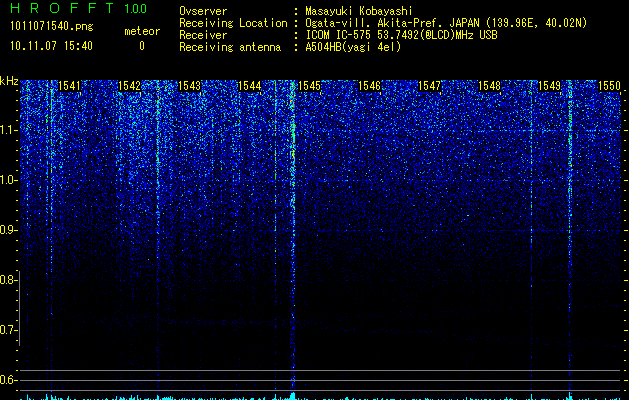Select the timestamp 10.11.07 15:40

[51, 46]
